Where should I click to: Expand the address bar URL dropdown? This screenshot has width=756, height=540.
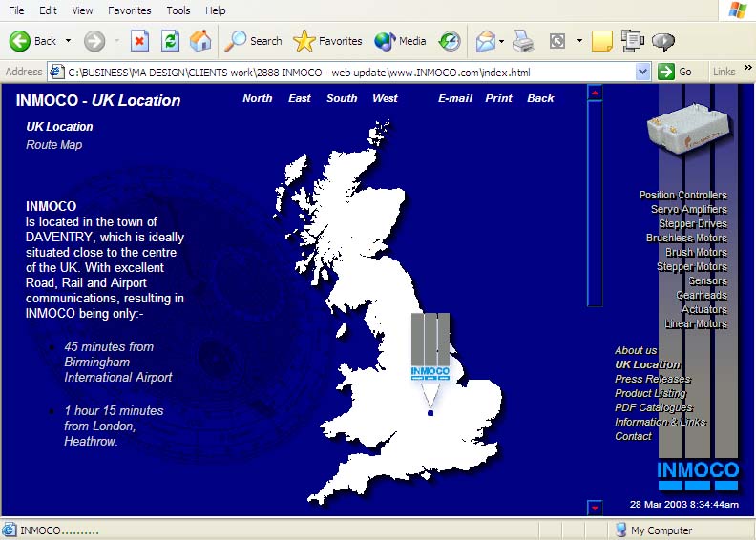click(642, 72)
